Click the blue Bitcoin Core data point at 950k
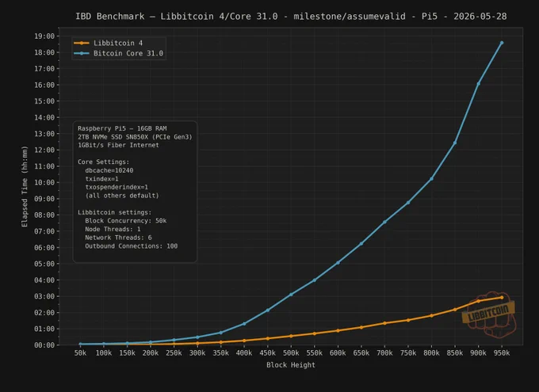 502,43
